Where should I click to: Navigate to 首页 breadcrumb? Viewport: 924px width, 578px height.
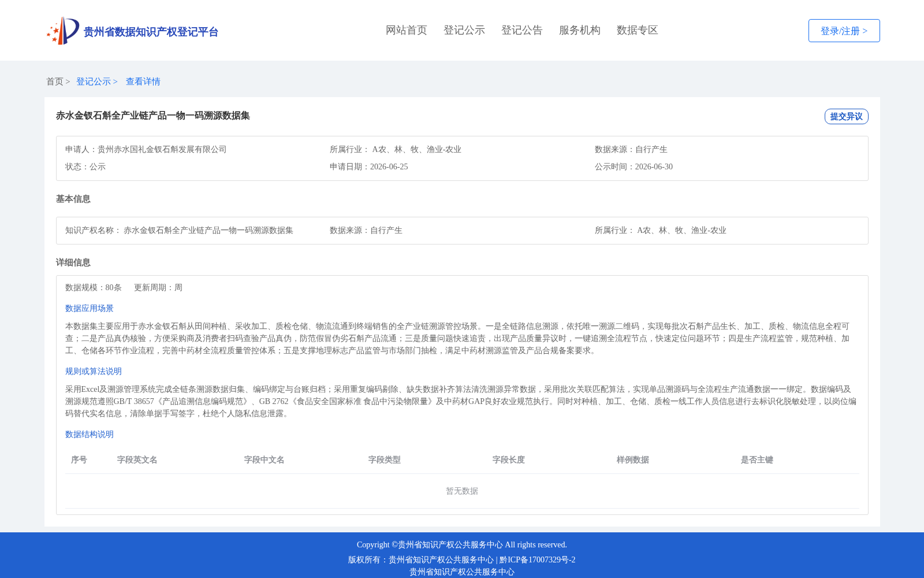coord(55,81)
